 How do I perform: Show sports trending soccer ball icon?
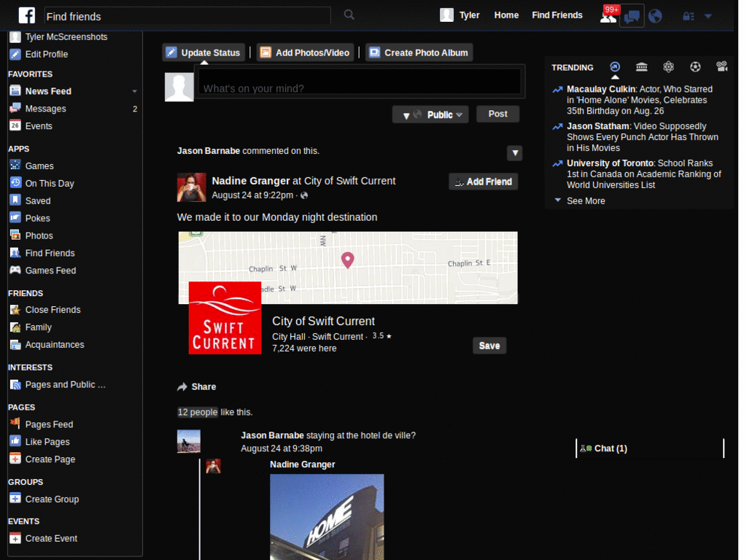tap(695, 67)
